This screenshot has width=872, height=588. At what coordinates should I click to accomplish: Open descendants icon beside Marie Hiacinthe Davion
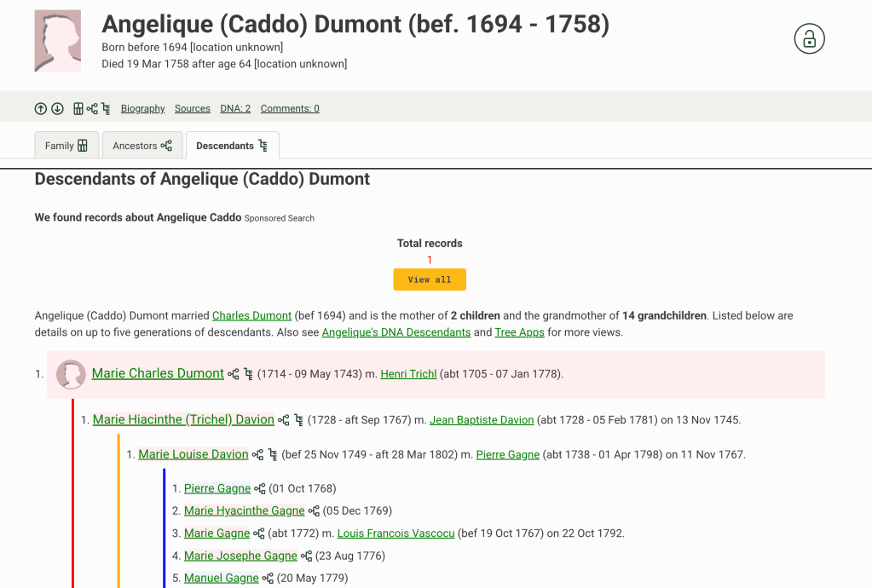coord(299,420)
